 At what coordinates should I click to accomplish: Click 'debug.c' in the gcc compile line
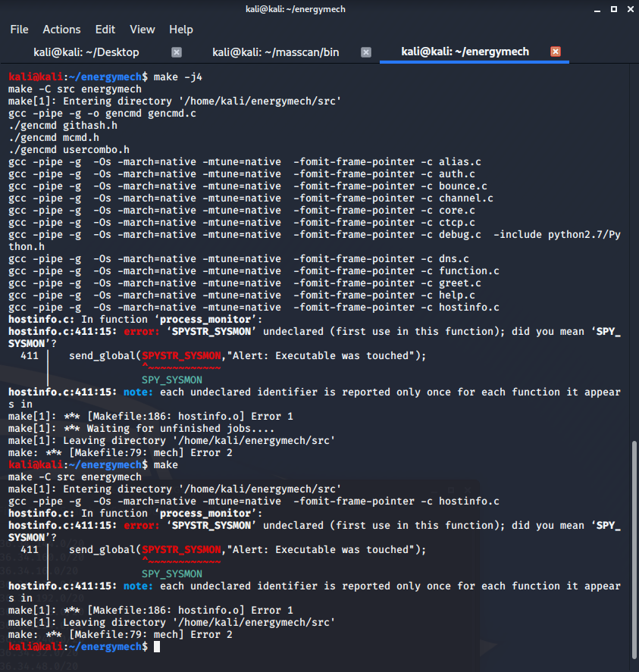460,234
